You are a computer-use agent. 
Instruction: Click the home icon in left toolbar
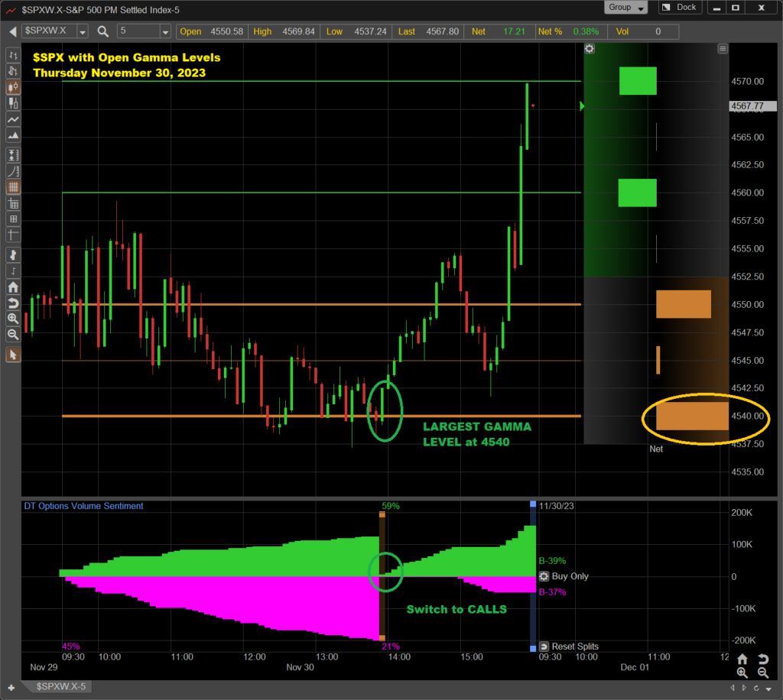coord(13,287)
